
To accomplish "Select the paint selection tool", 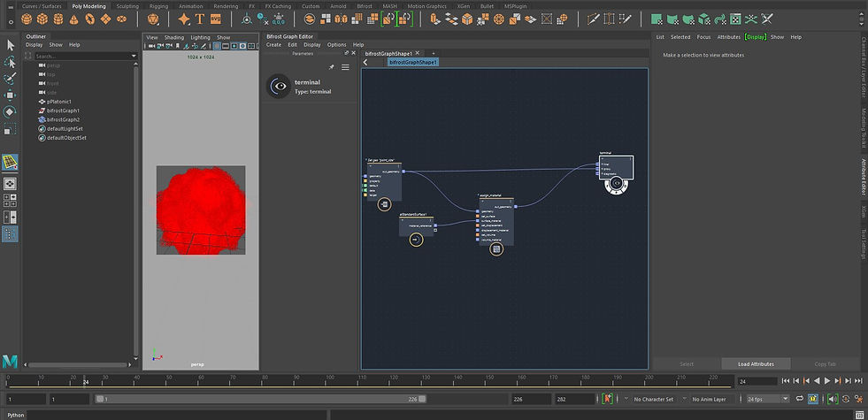I will pyautogui.click(x=11, y=79).
